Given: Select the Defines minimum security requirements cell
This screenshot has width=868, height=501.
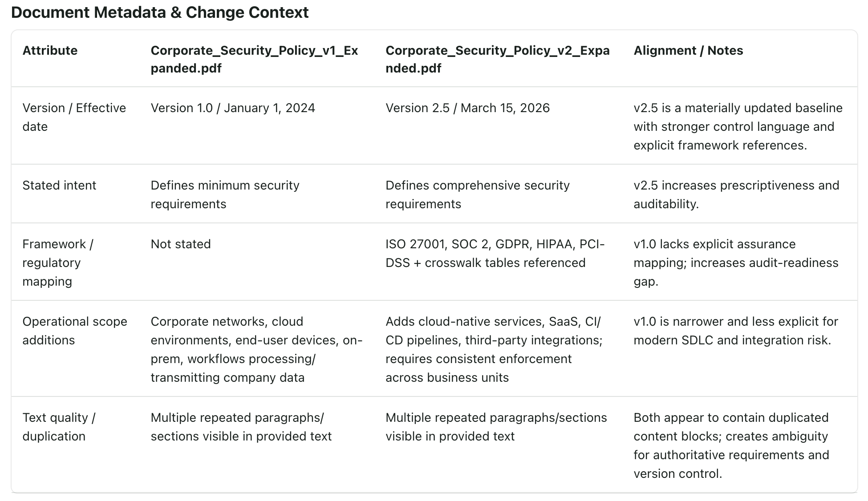Looking at the screenshot, I should tap(225, 194).
